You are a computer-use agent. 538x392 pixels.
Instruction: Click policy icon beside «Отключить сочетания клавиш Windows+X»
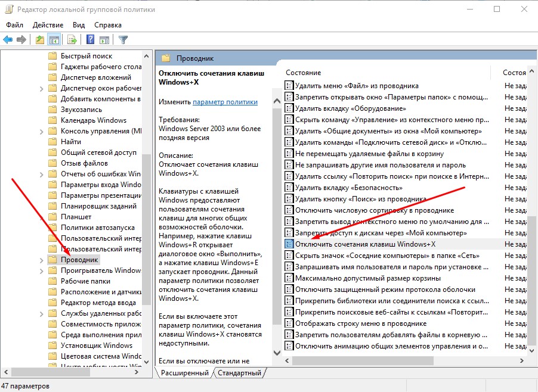(x=289, y=244)
